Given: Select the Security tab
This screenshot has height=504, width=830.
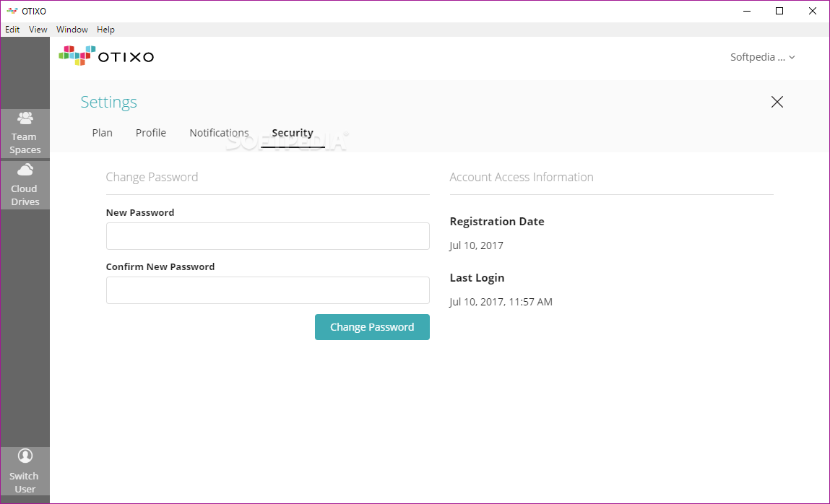Looking at the screenshot, I should pos(293,134).
